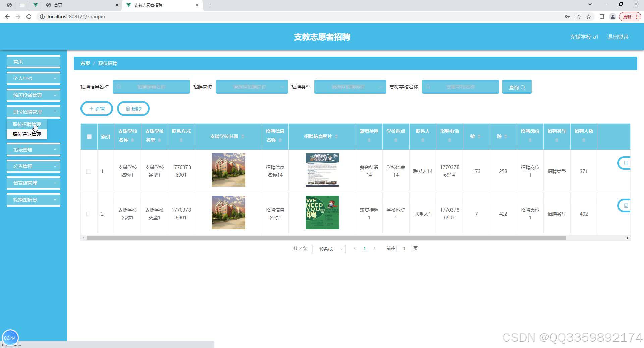Switch to 支教志愿者招聘 browser tab
The height and width of the screenshot is (348, 644).
[163, 5]
